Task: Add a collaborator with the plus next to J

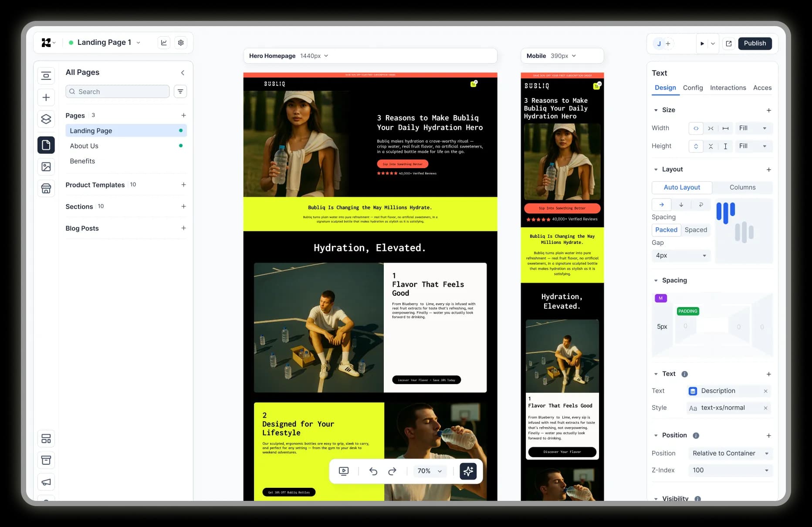Action: pos(668,44)
